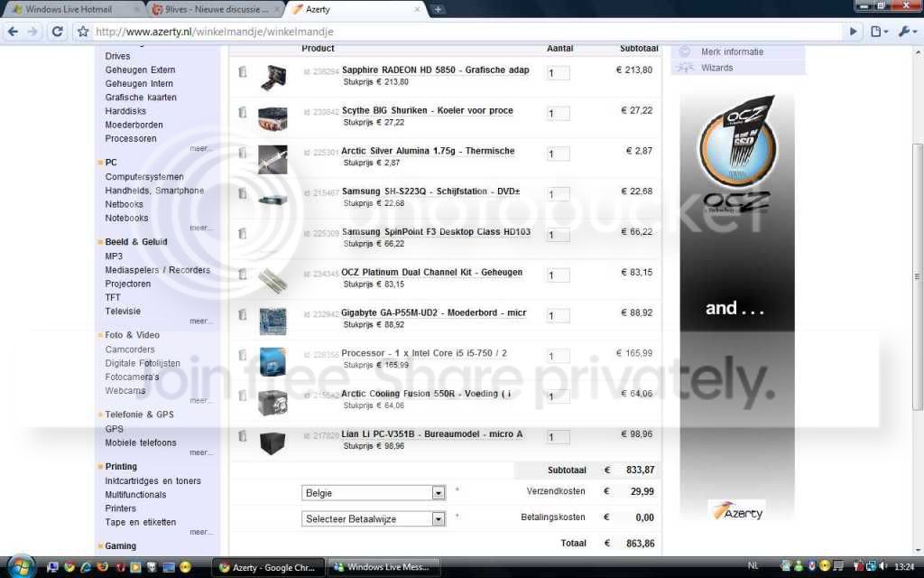
Task: Open the Chrome wrench settings menu
Action: pyautogui.click(x=906, y=32)
